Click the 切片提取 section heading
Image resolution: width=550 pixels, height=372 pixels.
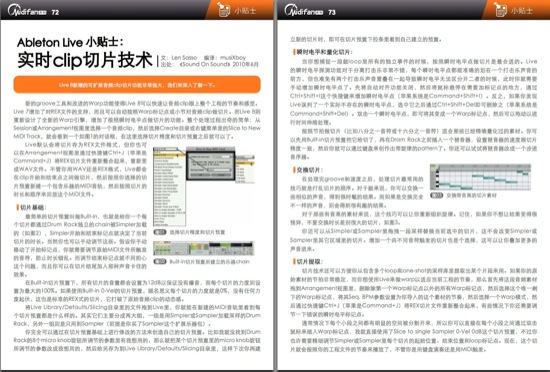tap(308, 262)
